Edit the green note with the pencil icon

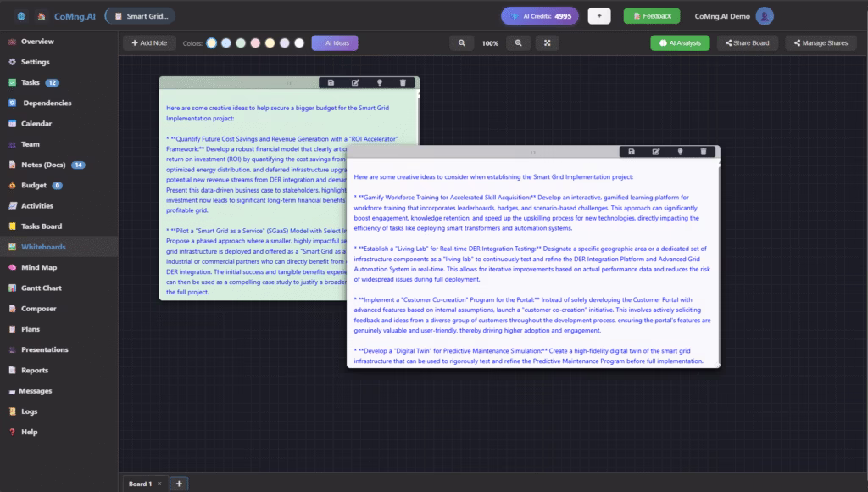click(x=355, y=82)
